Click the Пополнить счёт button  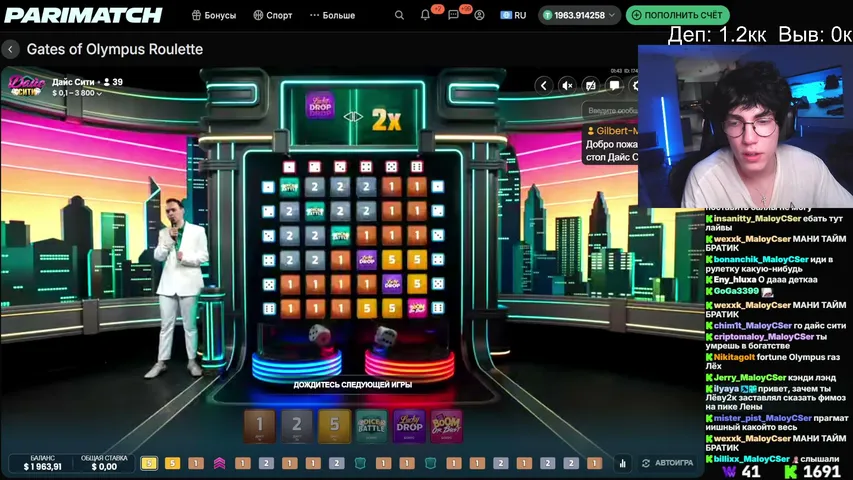point(678,15)
